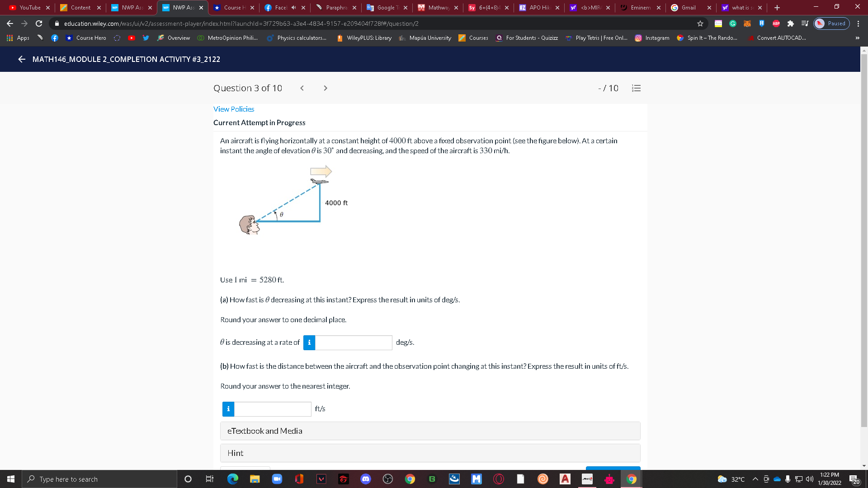868x488 pixels.
Task: Switch to the YouTube tab
Action: click(x=27, y=7)
